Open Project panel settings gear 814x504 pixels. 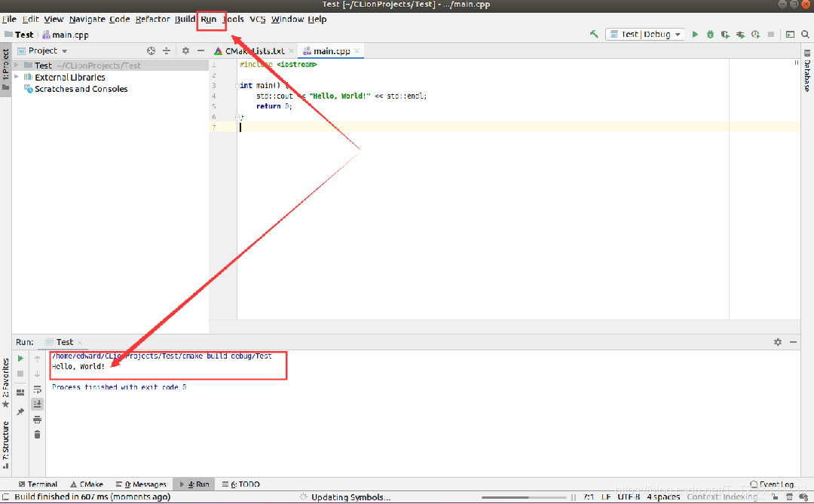click(186, 51)
